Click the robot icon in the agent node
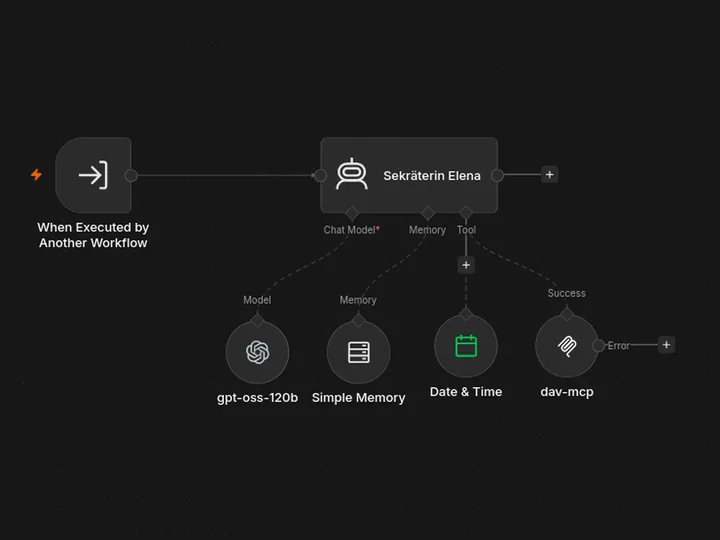 pyautogui.click(x=352, y=174)
